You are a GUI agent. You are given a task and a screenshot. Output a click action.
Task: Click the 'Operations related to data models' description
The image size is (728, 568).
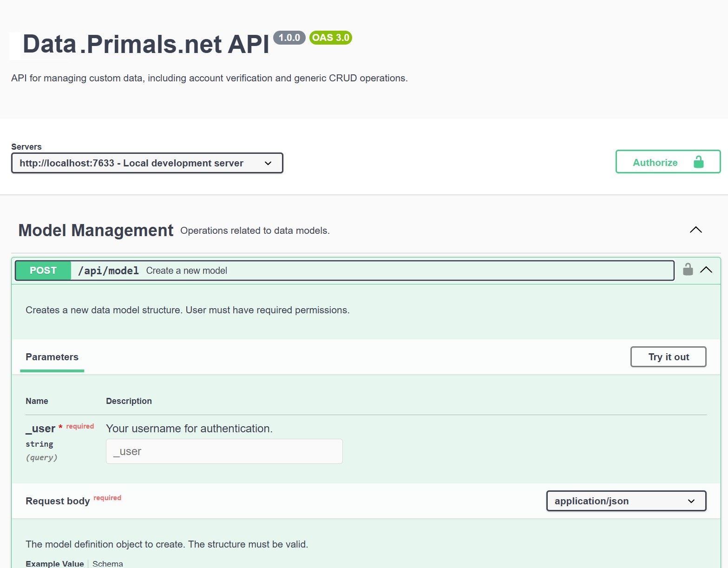pyautogui.click(x=255, y=231)
